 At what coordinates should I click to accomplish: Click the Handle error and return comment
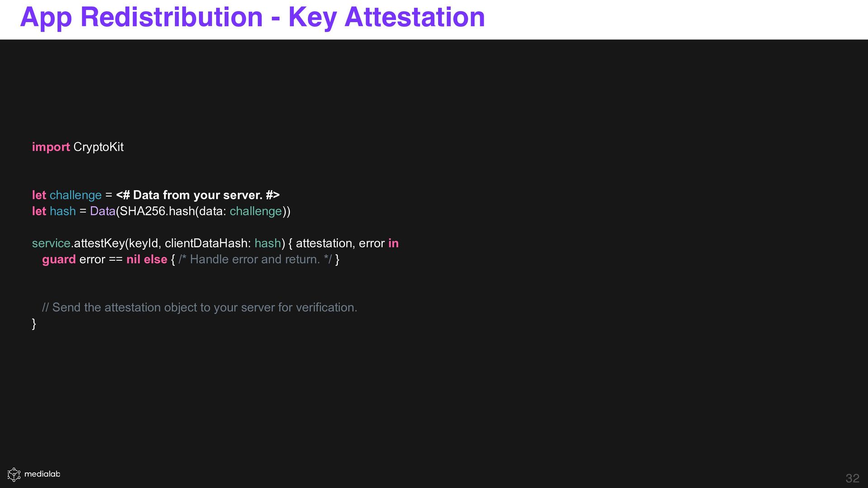click(255, 259)
